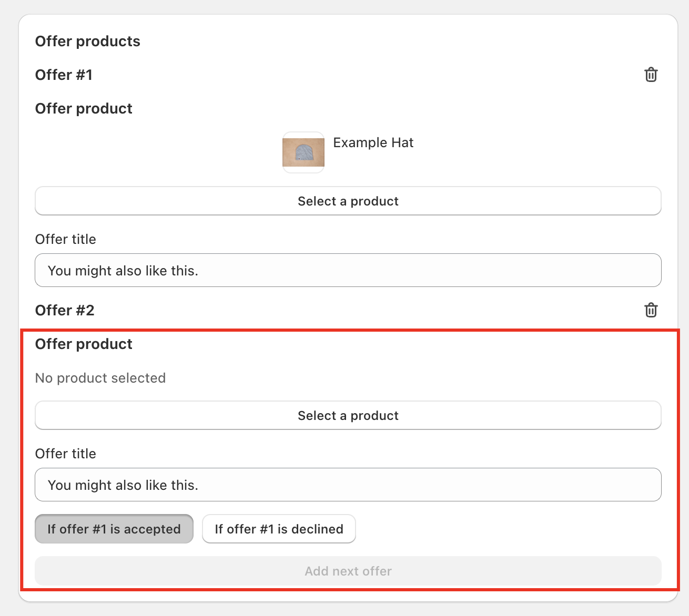This screenshot has width=689, height=616.
Task: Click the Example Hat product thumbnail
Action: click(303, 152)
